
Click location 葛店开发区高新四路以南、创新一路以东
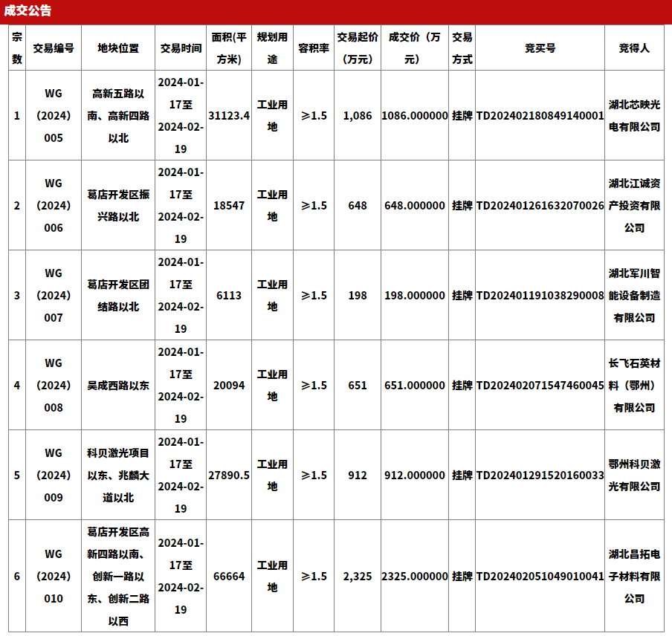pyautogui.click(x=118, y=577)
